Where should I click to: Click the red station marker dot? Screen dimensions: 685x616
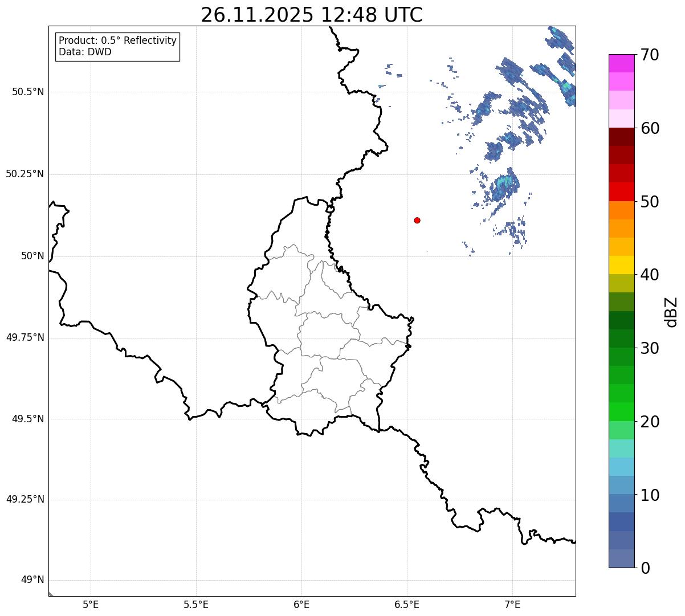click(x=417, y=220)
